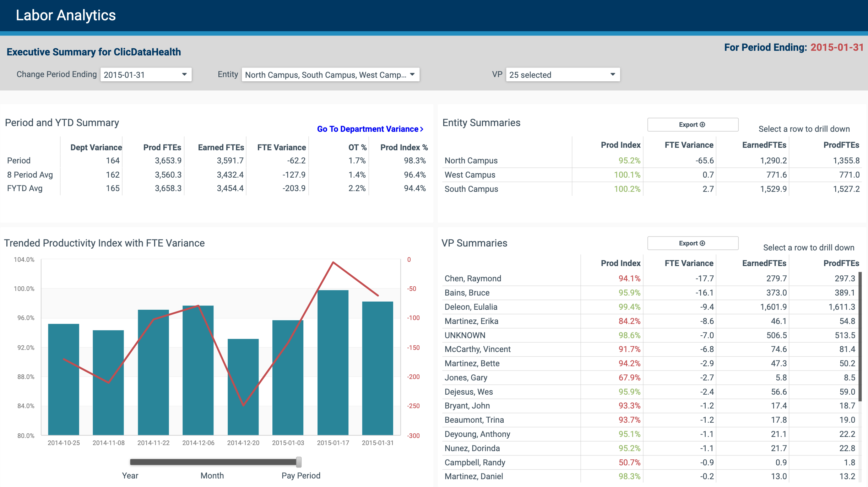Viewport: 868px width, 487px height.
Task: Select the Deleon, Eulalia row
Action: coord(650,307)
